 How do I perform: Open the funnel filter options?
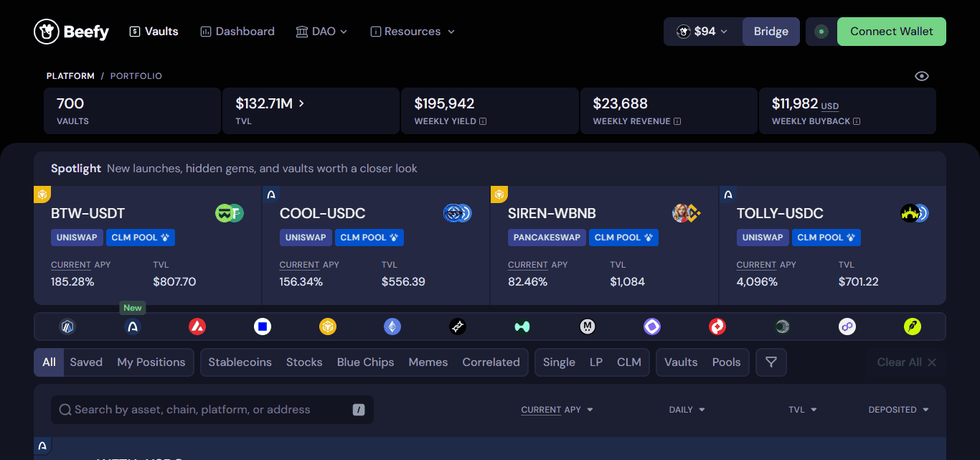[x=771, y=362]
